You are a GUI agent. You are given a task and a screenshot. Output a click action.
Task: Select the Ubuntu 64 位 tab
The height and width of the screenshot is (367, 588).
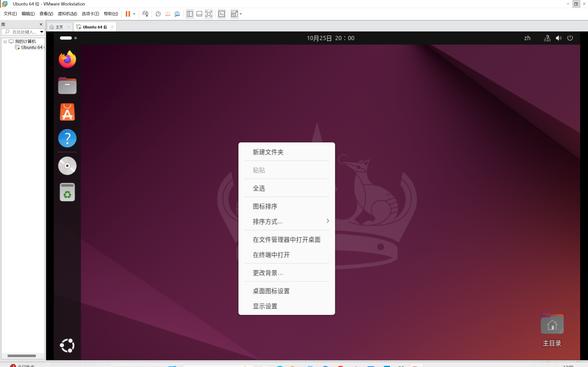[x=95, y=27]
